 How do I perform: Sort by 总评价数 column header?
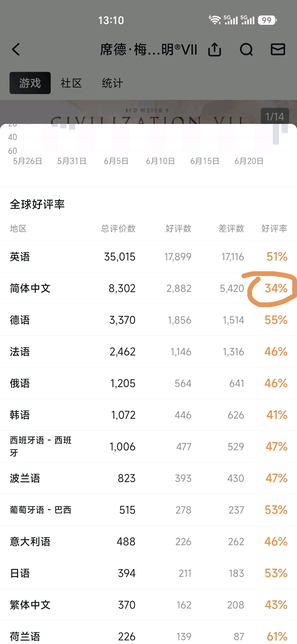click(118, 228)
